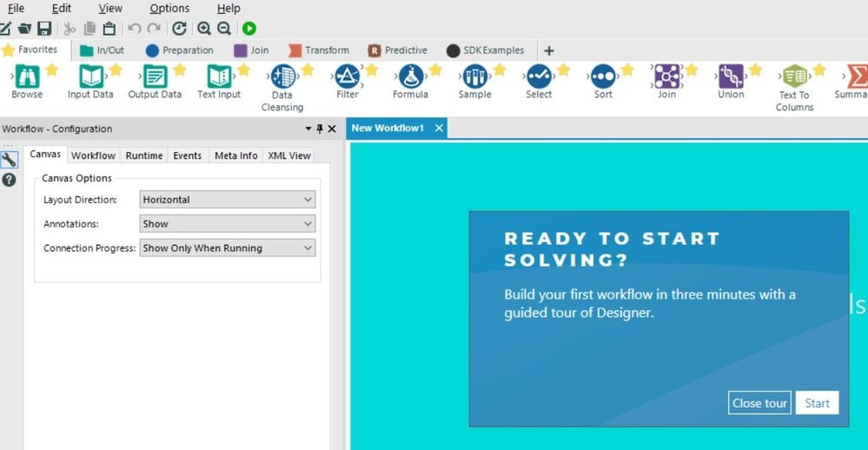
Task: Switch to the Predictive tool palette
Action: 398,50
